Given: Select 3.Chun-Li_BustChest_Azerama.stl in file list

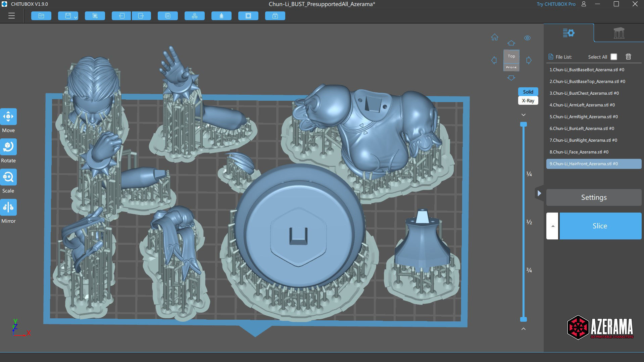Looking at the screenshot, I should coord(594,93).
